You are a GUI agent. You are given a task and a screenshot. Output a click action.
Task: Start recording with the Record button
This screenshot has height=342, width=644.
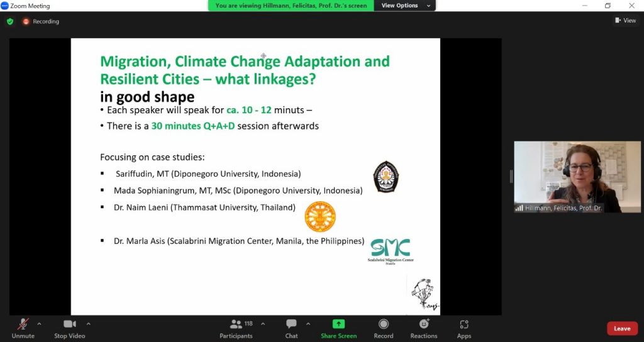click(x=383, y=328)
